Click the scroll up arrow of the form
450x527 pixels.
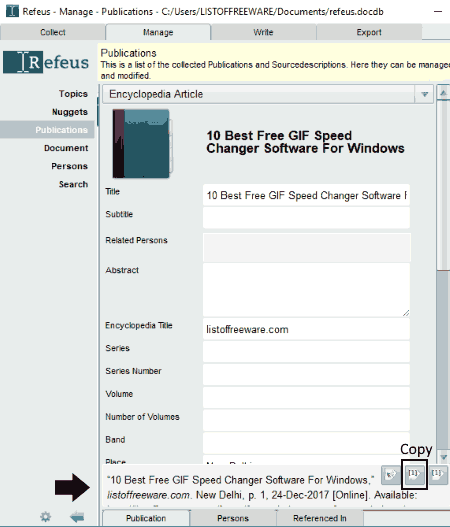click(x=444, y=93)
